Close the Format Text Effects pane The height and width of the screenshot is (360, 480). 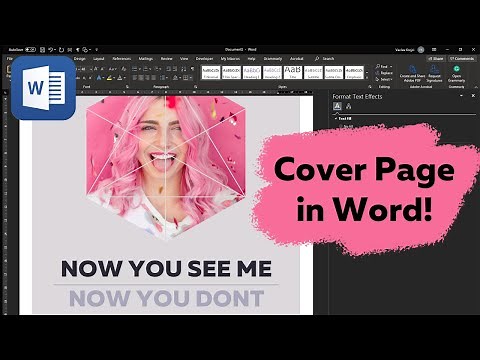tap(473, 96)
